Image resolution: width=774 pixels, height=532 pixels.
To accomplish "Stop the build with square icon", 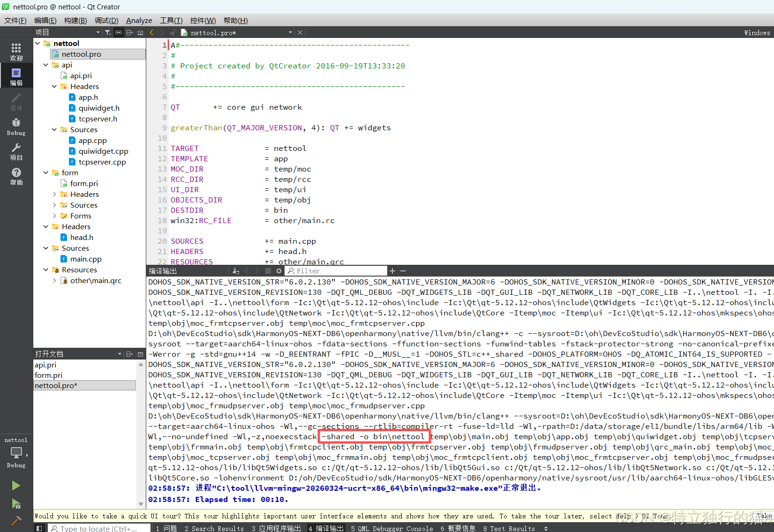I will click(268, 271).
